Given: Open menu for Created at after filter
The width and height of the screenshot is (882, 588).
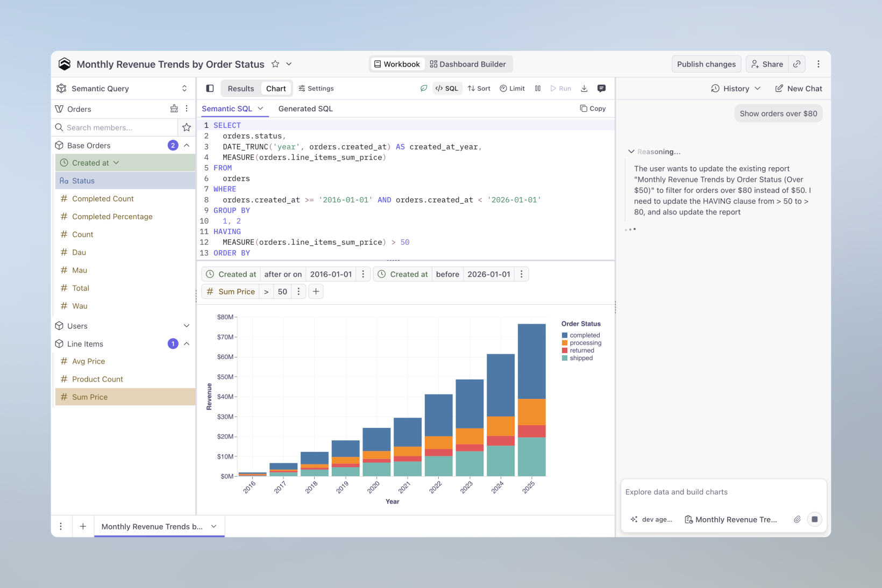Looking at the screenshot, I should [x=363, y=274].
